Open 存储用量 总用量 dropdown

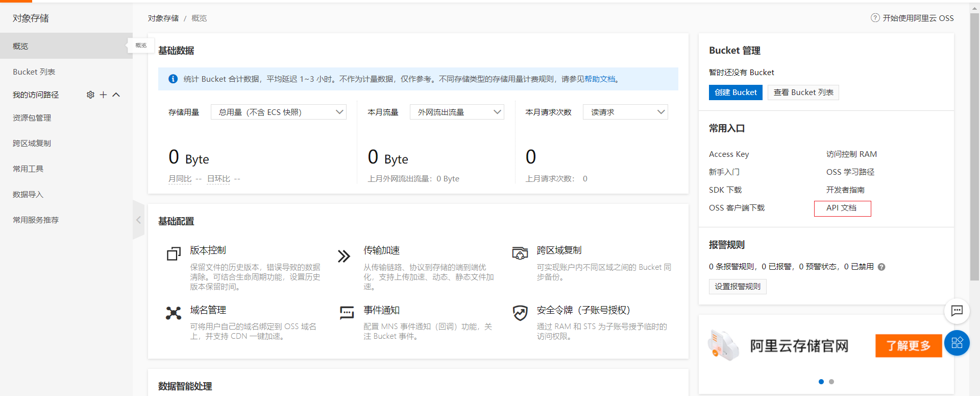[279, 112]
